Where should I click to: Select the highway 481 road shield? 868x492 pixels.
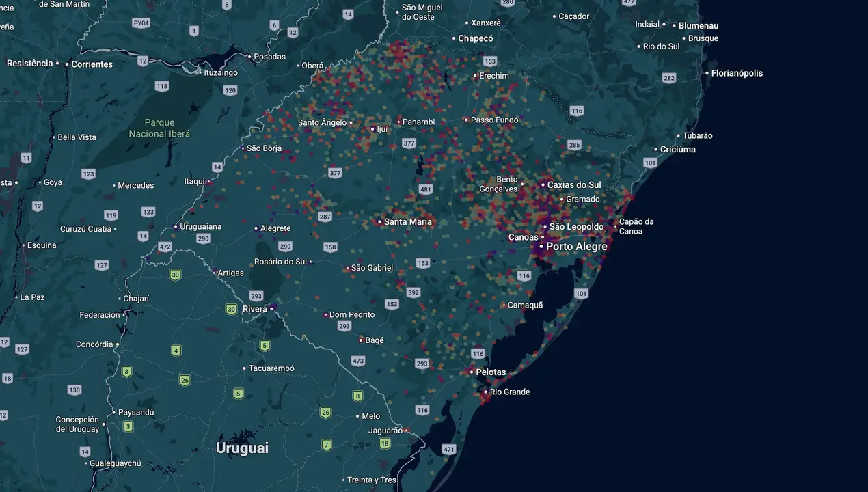(426, 189)
